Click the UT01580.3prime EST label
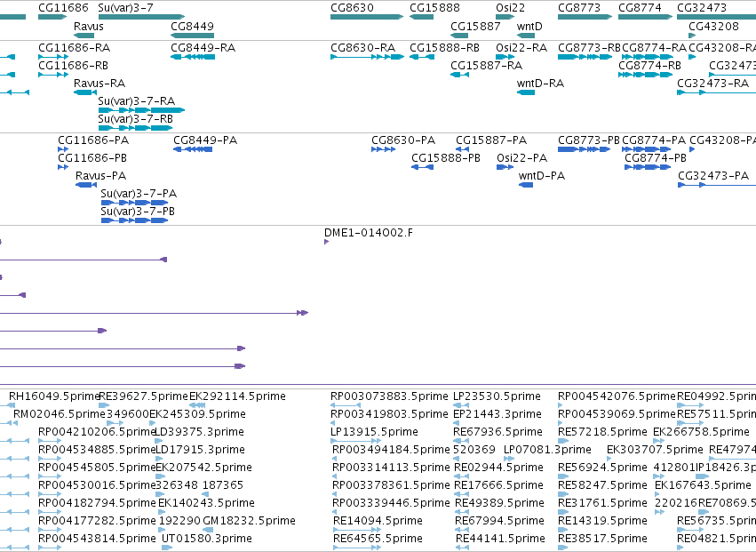The image size is (756, 552). click(207, 539)
